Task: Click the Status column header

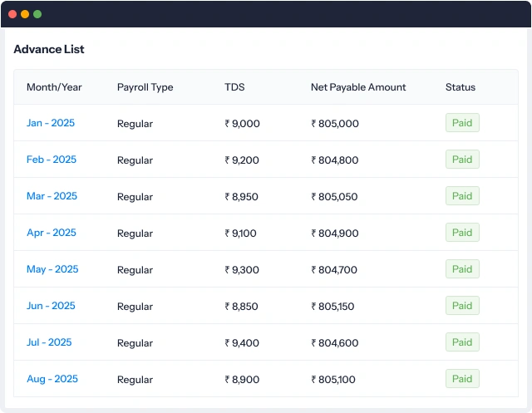Action: (x=461, y=87)
